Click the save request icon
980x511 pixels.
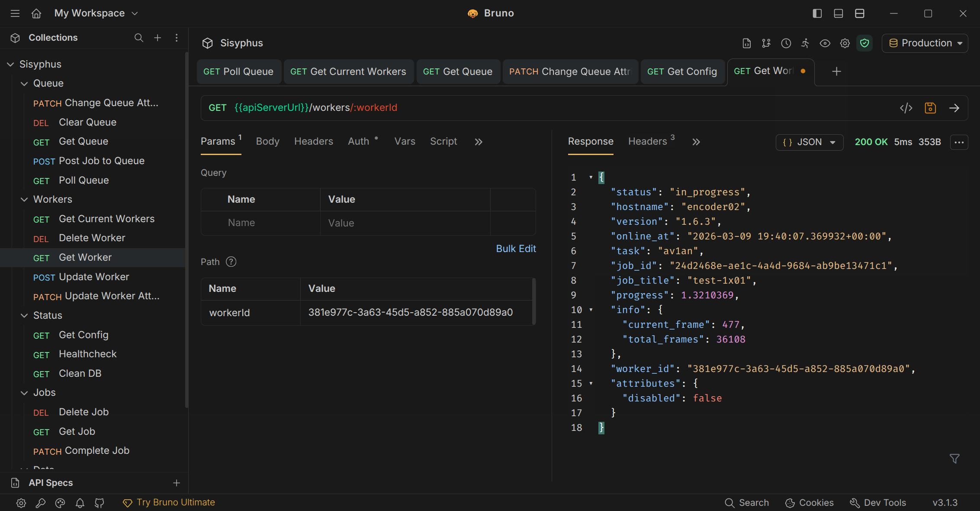(930, 108)
